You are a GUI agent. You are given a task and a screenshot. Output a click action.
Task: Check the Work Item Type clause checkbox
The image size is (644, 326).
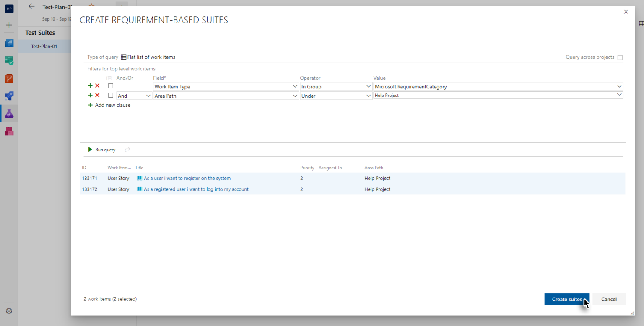[x=111, y=85]
